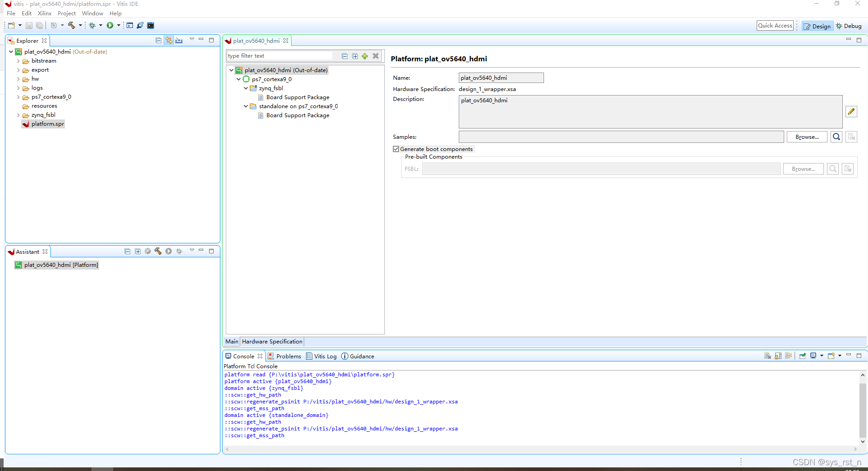The height and width of the screenshot is (471, 868).
Task: Expand the hw folder in Explorer
Action: 18,79
